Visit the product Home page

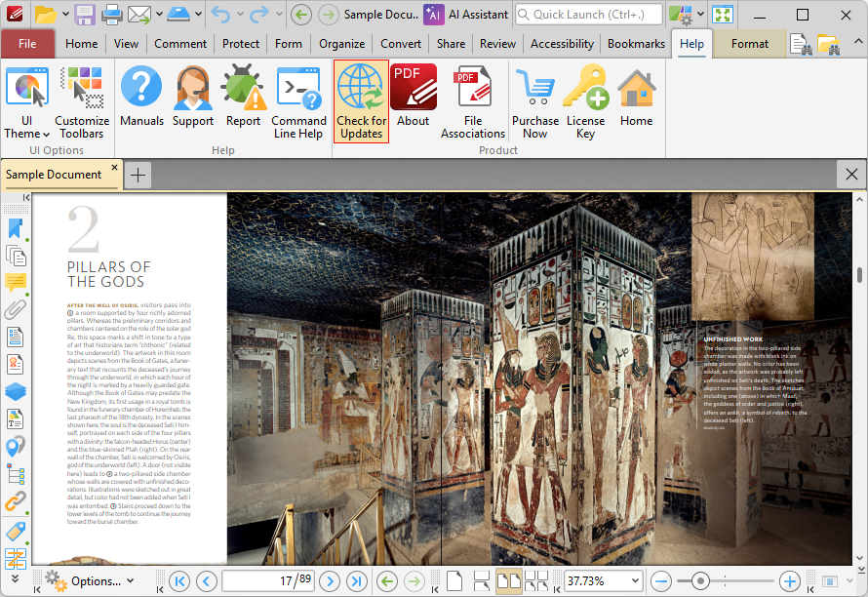636,97
